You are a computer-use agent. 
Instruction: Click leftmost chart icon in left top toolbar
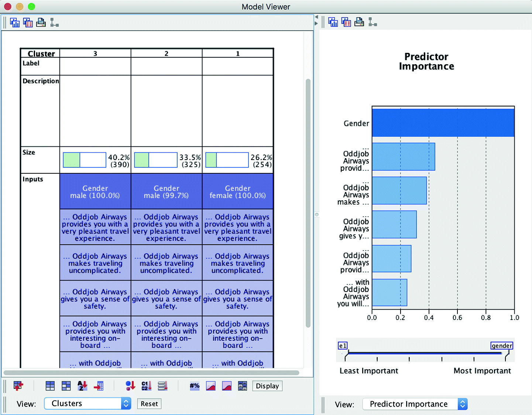coord(15,23)
